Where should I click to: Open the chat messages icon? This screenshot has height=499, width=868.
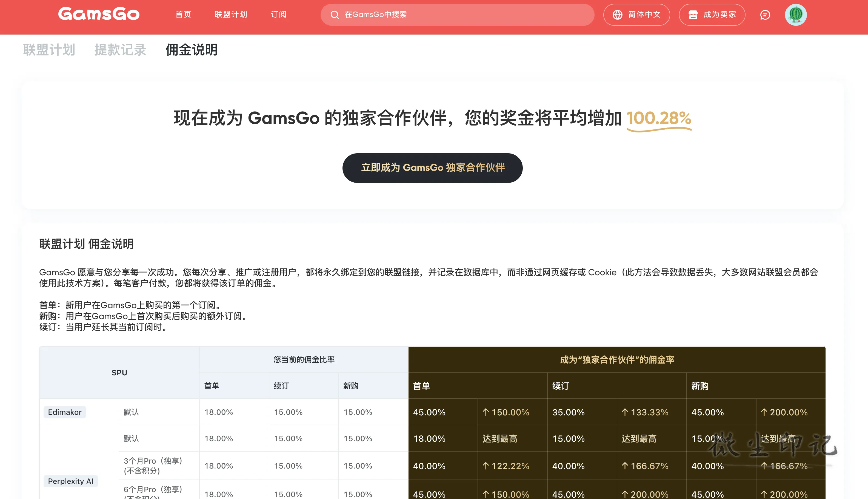click(765, 15)
